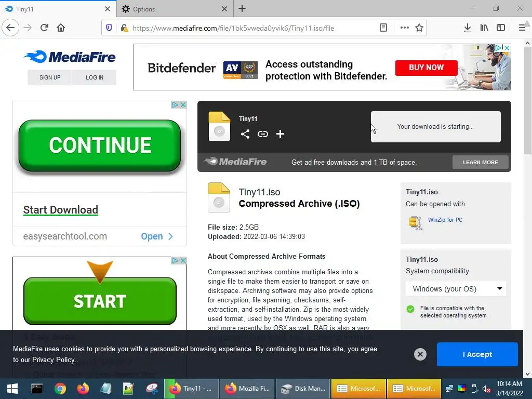The image size is (532, 399).
Task: Open the browser Home page icon
Action: (x=61, y=28)
